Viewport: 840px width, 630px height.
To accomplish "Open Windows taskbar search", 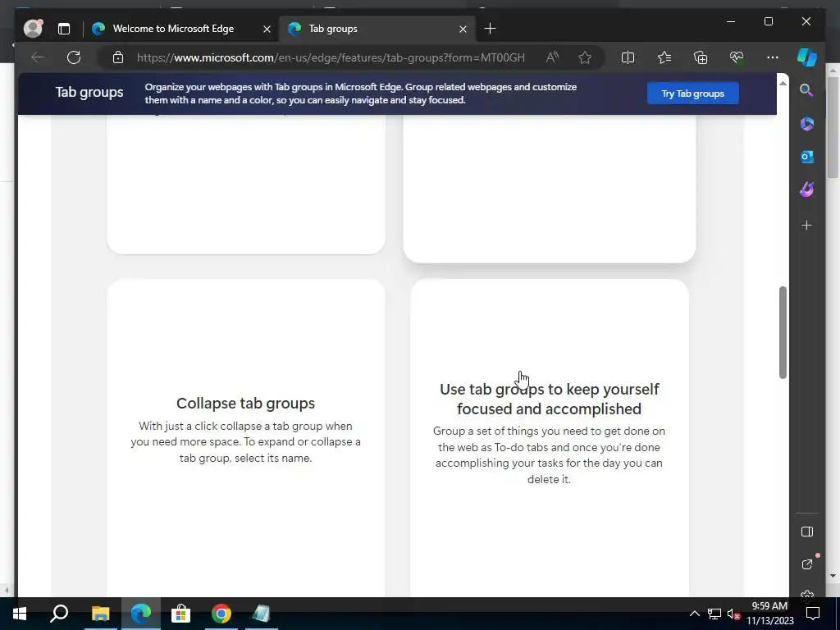I will point(59,614).
